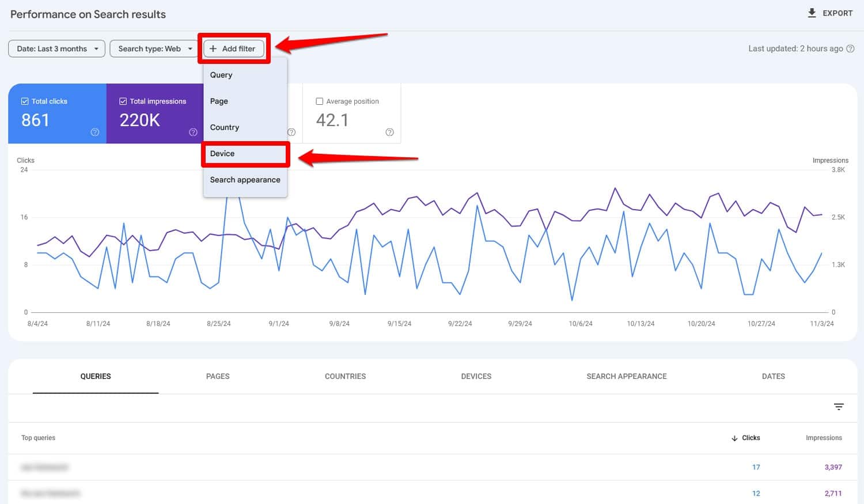Click the 3,397 impressions value link
The image size is (864, 504).
[832, 467]
